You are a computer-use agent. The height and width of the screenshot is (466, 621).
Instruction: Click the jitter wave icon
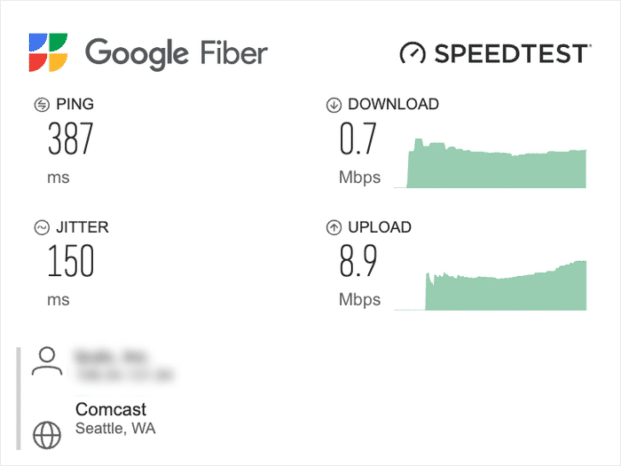click(x=42, y=228)
